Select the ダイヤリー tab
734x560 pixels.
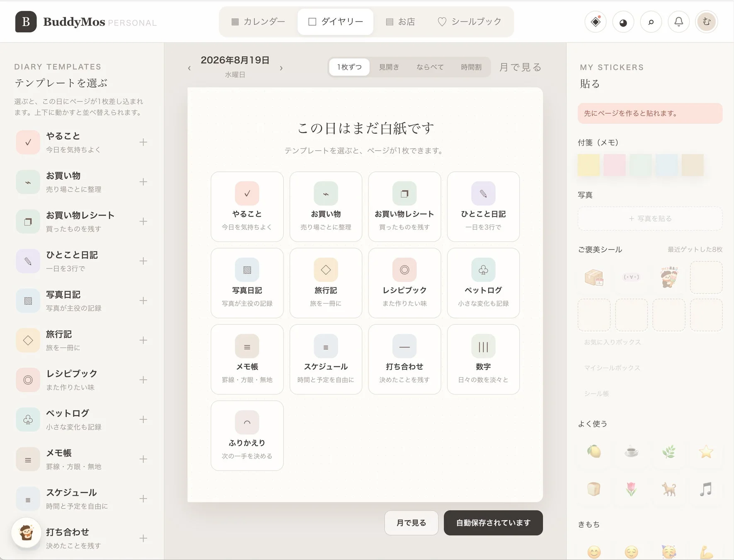335,22
